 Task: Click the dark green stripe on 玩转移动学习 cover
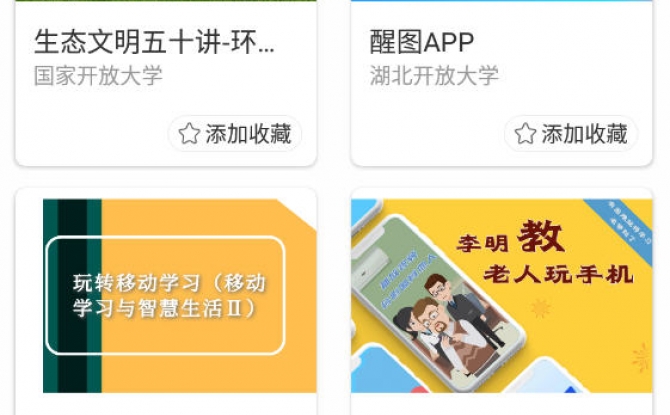tap(72, 296)
